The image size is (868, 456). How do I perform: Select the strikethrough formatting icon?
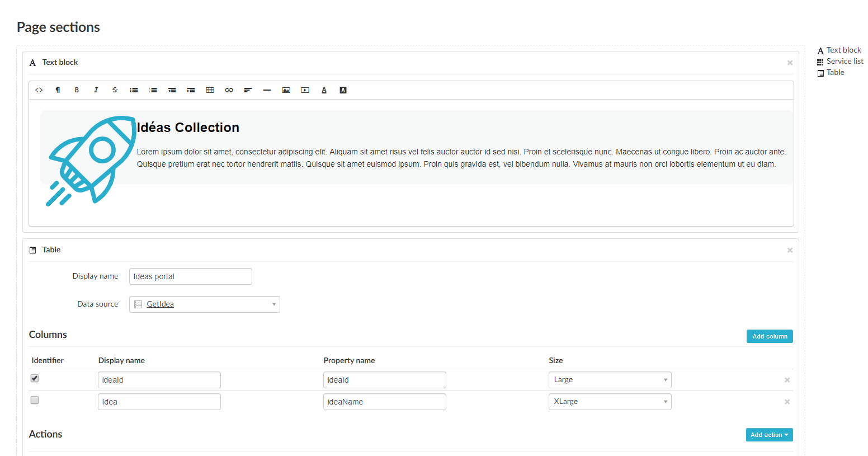(x=115, y=90)
